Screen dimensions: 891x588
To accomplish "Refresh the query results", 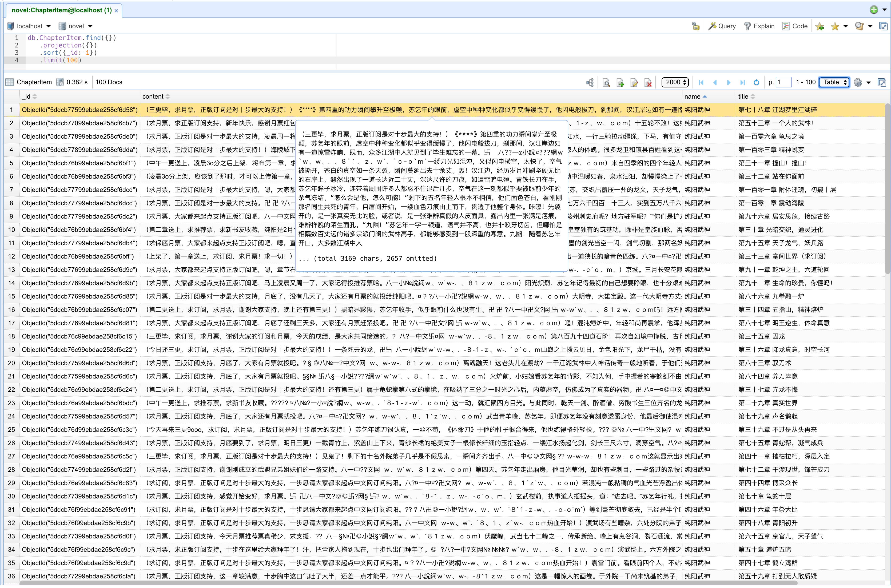I will (x=756, y=83).
